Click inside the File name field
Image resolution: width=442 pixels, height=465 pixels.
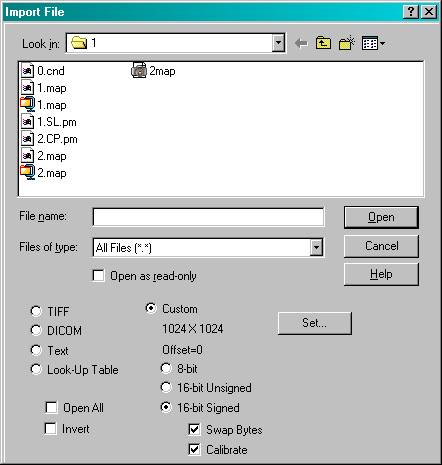(208, 217)
